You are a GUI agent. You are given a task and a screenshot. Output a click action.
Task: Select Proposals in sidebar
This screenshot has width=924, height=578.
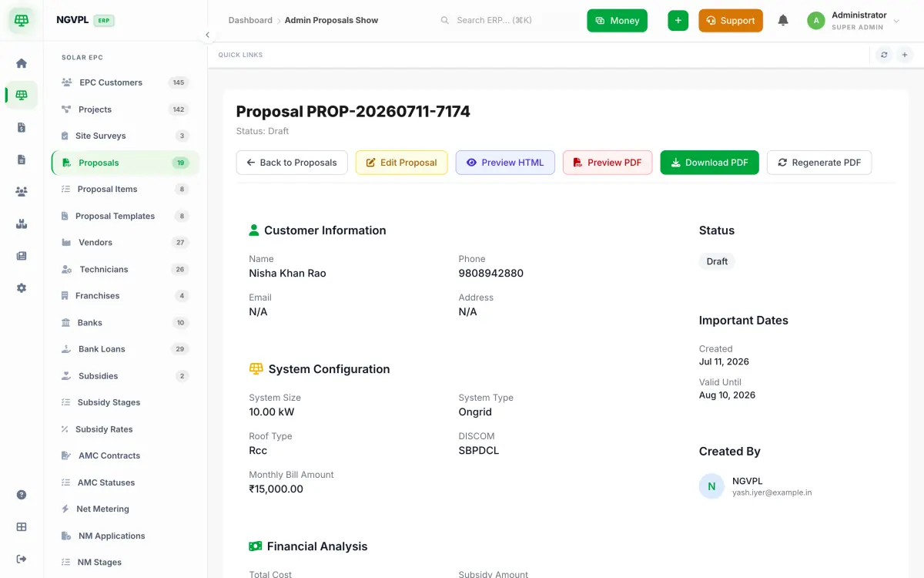coord(125,163)
